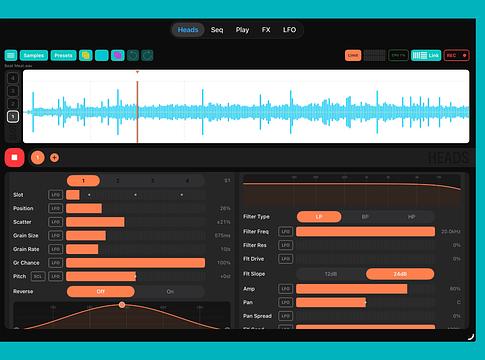Screen dimensions: 485x360
Task: Toggle the LFO button for Pan Spread
Action: [x=286, y=316]
